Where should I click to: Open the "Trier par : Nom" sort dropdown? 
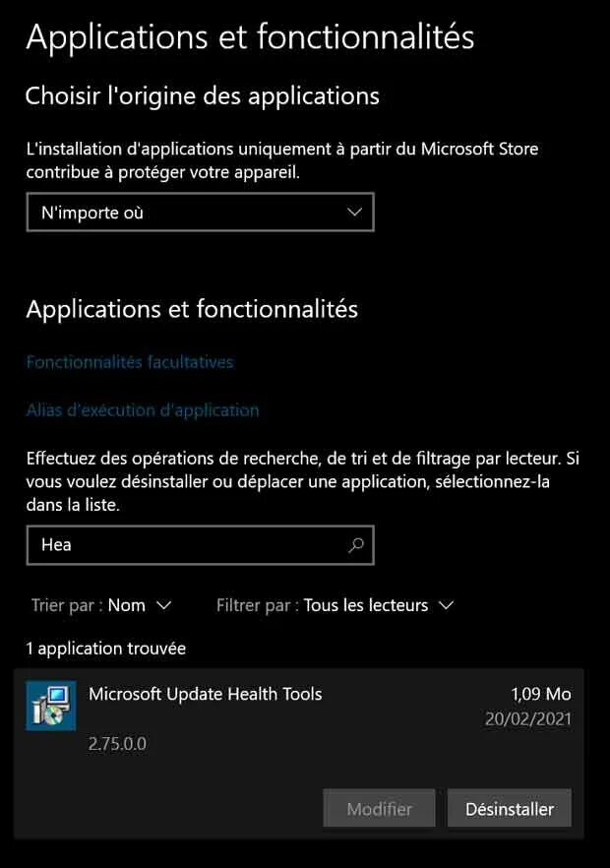click(x=101, y=605)
